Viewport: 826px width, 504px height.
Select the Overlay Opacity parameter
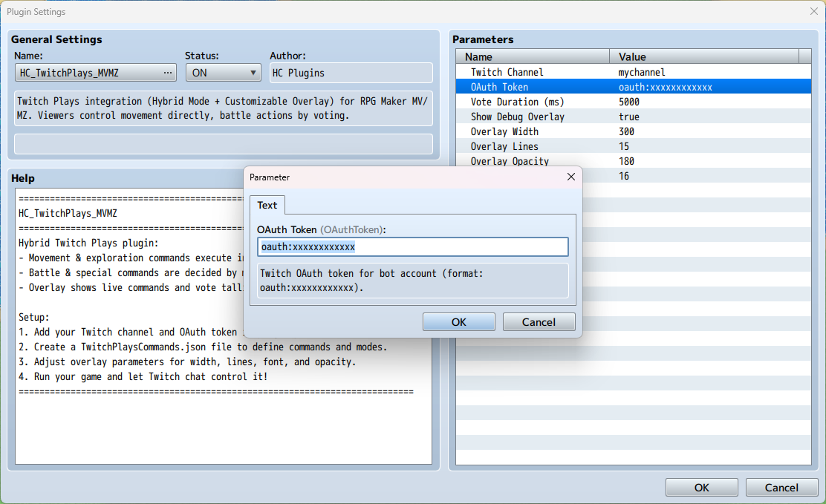633,160
